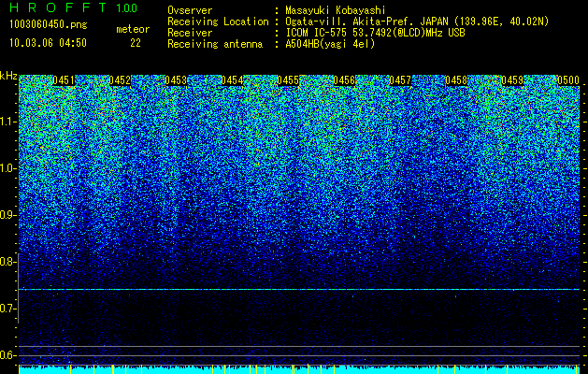588x374 pixels.
Task: Click the 'meteor' label
Action: click(133, 29)
